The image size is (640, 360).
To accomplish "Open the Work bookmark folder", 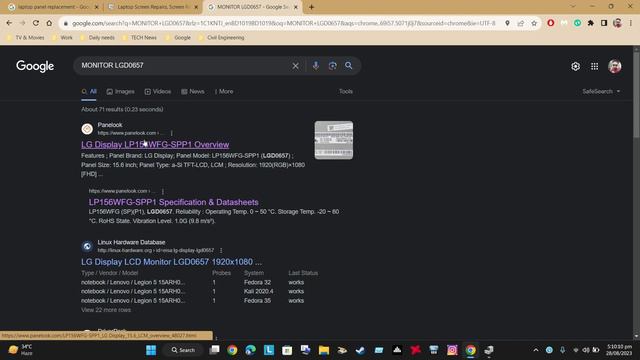I will point(62,38).
